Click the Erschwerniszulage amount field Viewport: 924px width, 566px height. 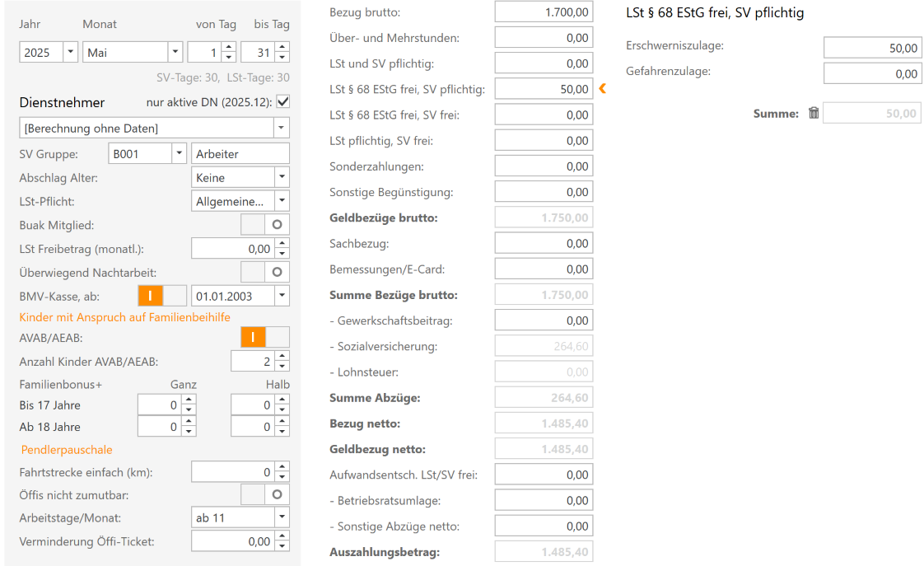[x=872, y=48]
